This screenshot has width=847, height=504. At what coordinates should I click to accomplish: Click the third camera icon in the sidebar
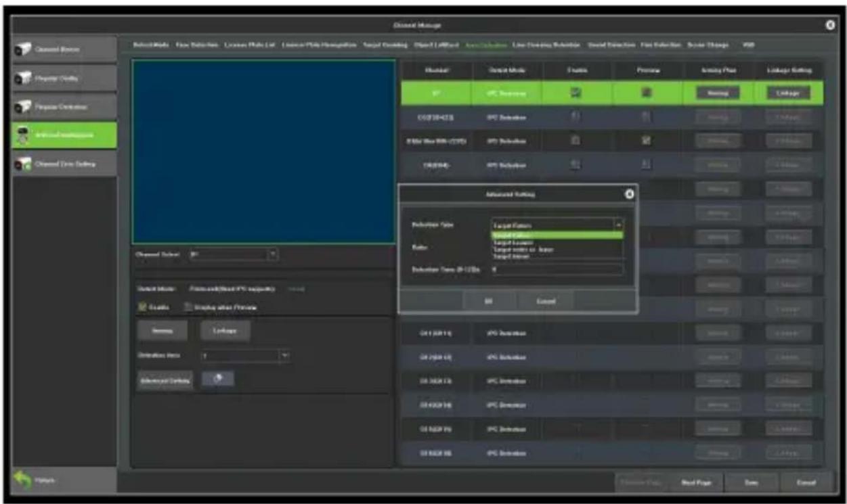(25, 106)
